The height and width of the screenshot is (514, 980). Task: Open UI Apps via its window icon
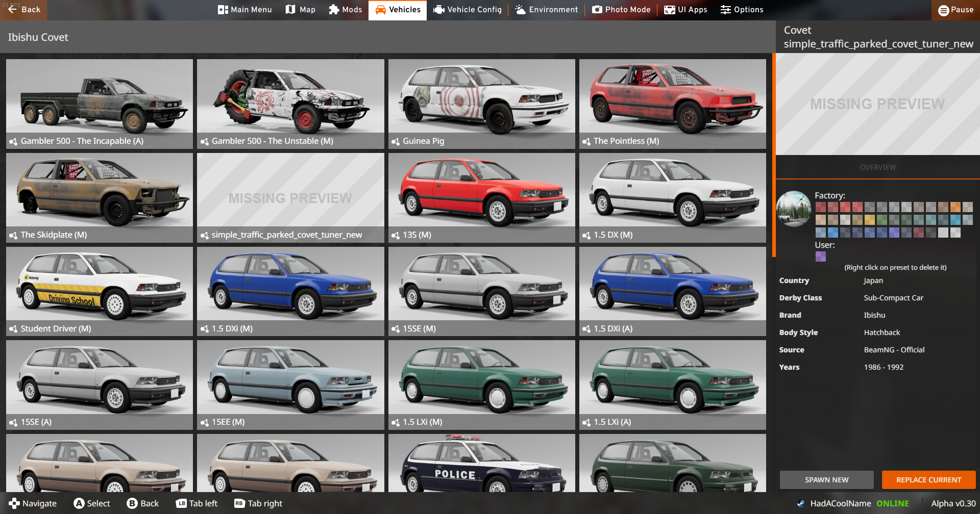(670, 10)
